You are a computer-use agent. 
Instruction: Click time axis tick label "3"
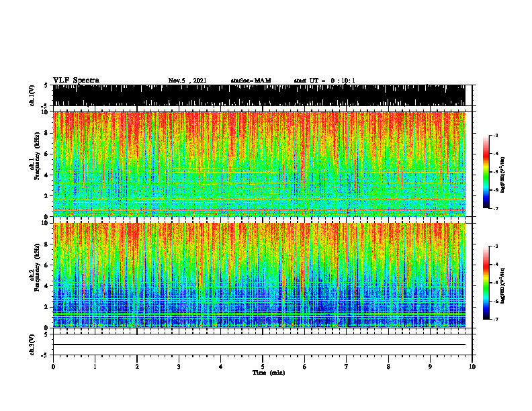179,367
